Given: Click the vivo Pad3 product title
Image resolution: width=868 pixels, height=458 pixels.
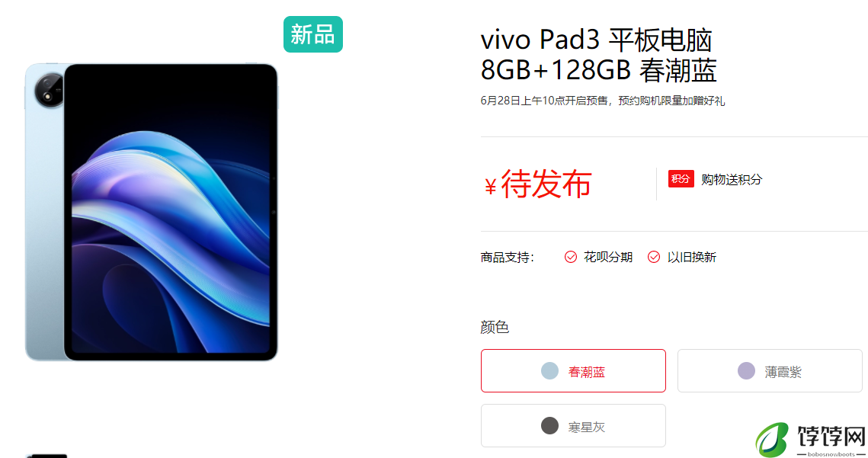Looking at the screenshot, I should [x=598, y=56].
